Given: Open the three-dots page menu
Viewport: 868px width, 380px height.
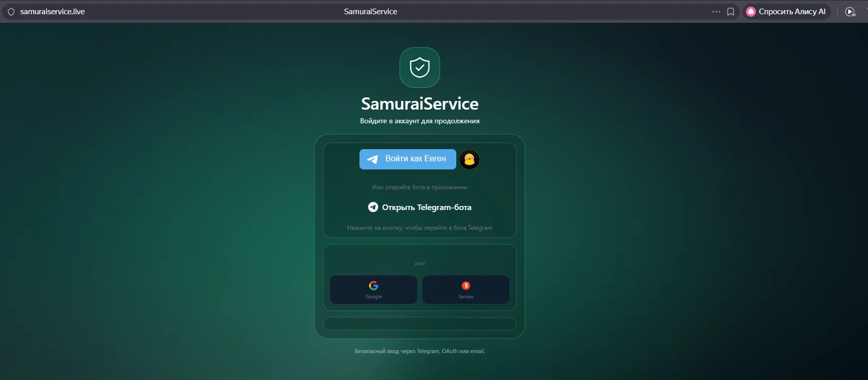Looking at the screenshot, I should click(x=716, y=12).
